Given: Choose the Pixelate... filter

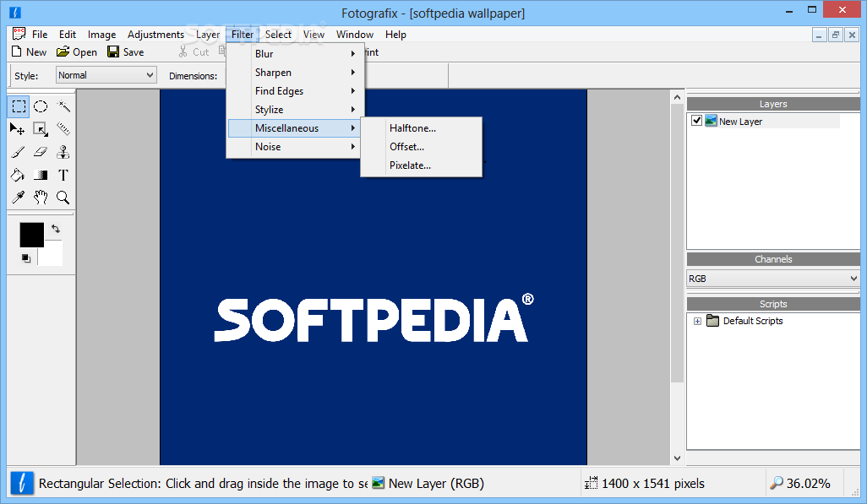Looking at the screenshot, I should click(x=422, y=165).
